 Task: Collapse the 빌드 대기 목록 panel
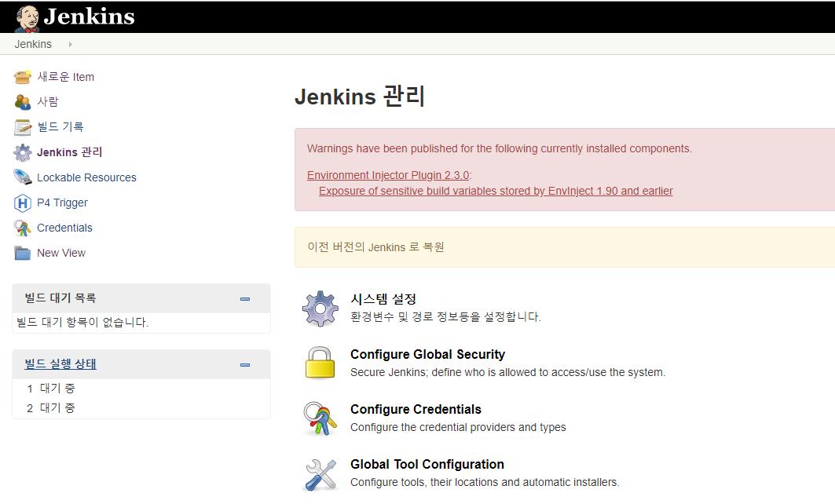coord(245,299)
